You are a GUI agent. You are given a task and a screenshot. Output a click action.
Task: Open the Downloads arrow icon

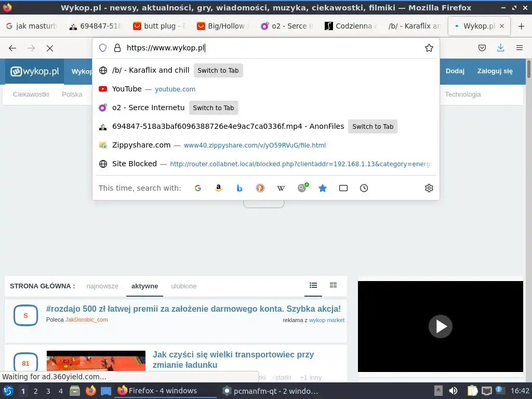500,48
